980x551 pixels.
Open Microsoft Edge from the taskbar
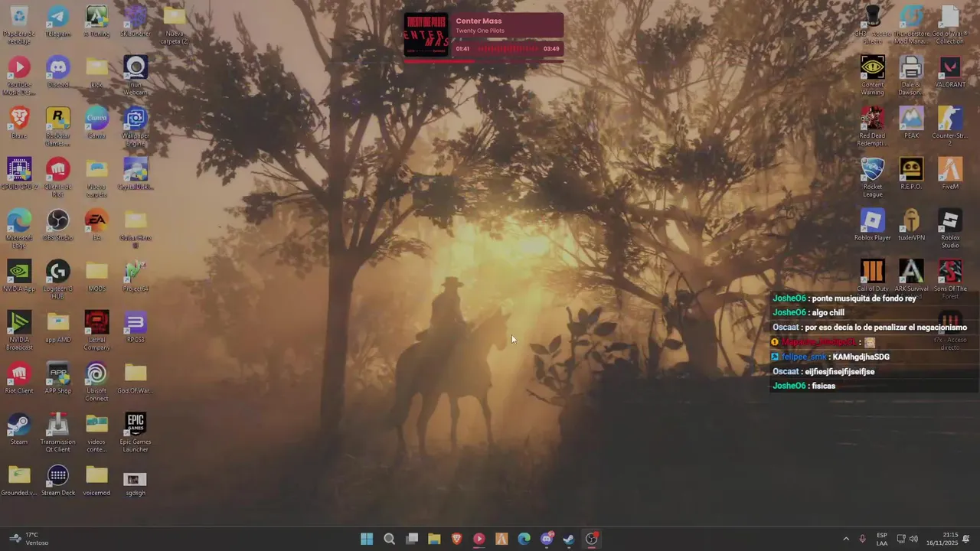[x=524, y=539]
